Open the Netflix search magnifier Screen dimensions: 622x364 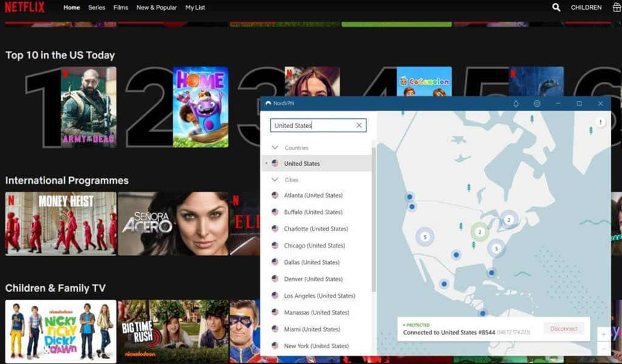click(x=556, y=7)
